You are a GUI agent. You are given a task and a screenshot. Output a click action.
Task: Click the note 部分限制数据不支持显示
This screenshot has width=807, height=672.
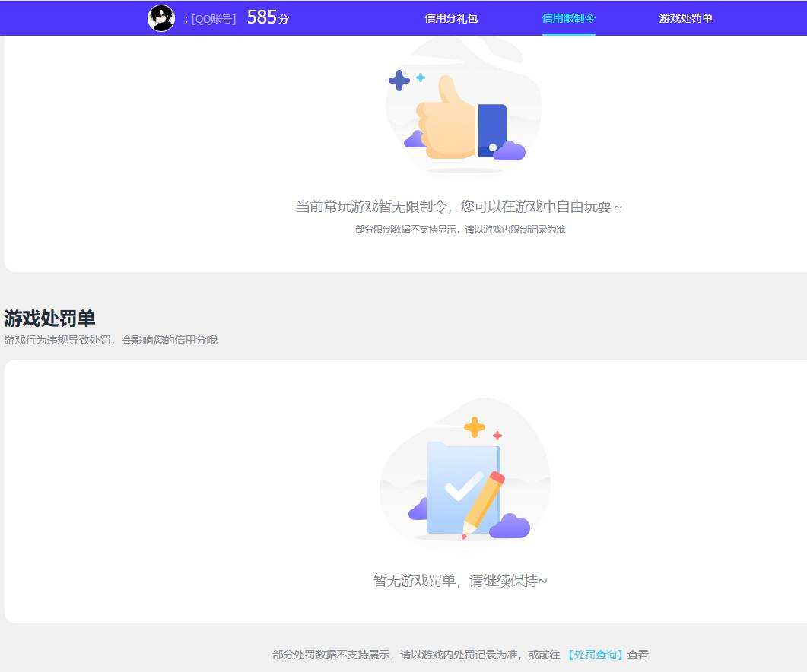point(406,230)
